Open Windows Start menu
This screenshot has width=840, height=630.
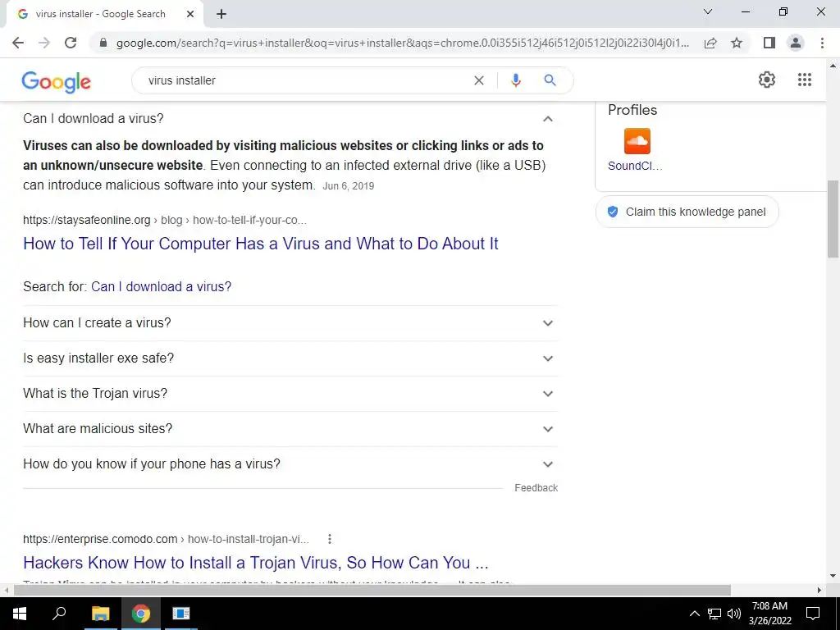(20, 614)
